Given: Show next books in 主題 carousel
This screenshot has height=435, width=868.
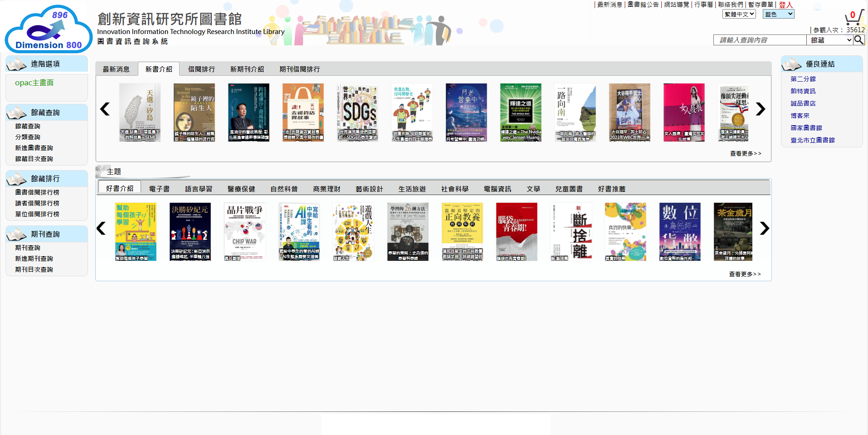Looking at the screenshot, I should coord(764,228).
